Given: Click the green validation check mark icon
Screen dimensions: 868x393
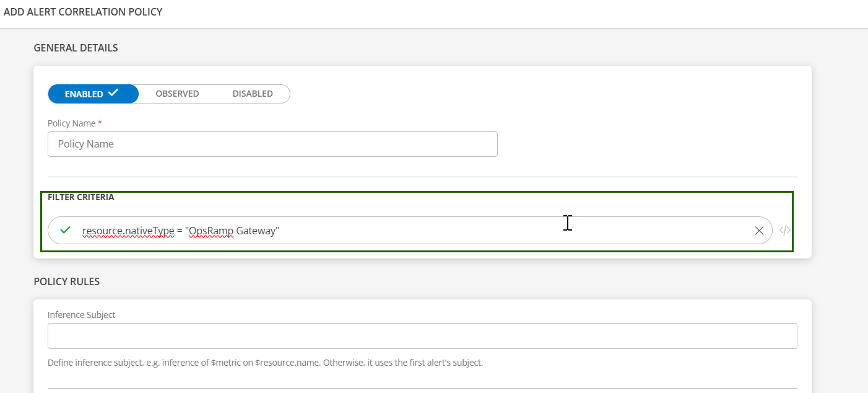Looking at the screenshot, I should [65, 231].
